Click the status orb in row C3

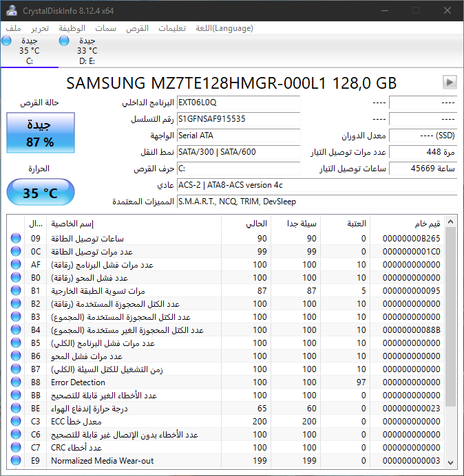16,421
